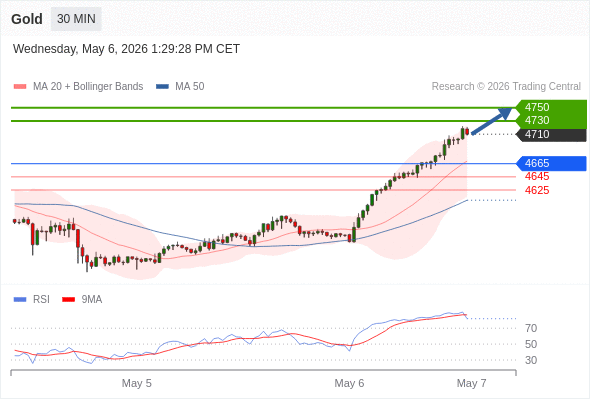Select the blue 4665 pivot tag
The height and width of the screenshot is (400, 590).
point(551,164)
